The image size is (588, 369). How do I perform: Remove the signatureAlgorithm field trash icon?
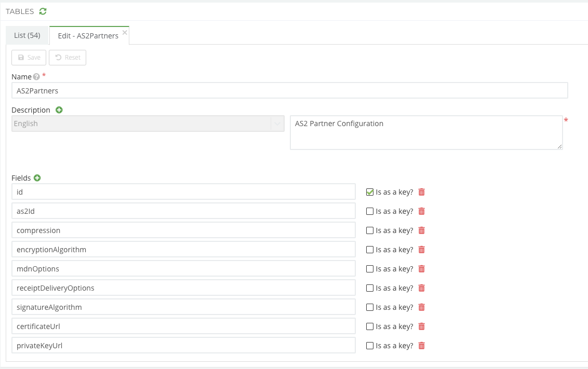tap(421, 307)
